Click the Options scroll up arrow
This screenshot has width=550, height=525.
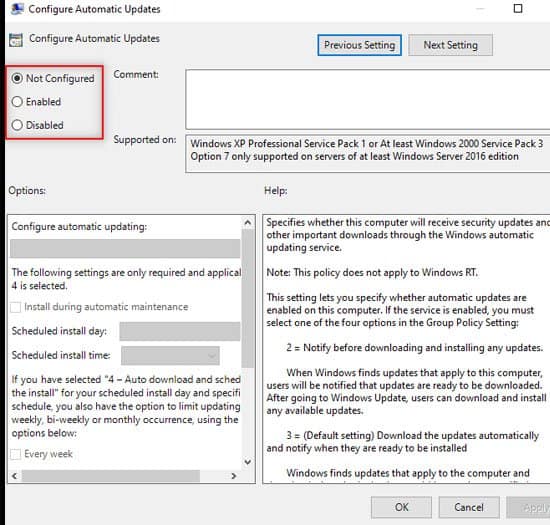click(x=248, y=223)
